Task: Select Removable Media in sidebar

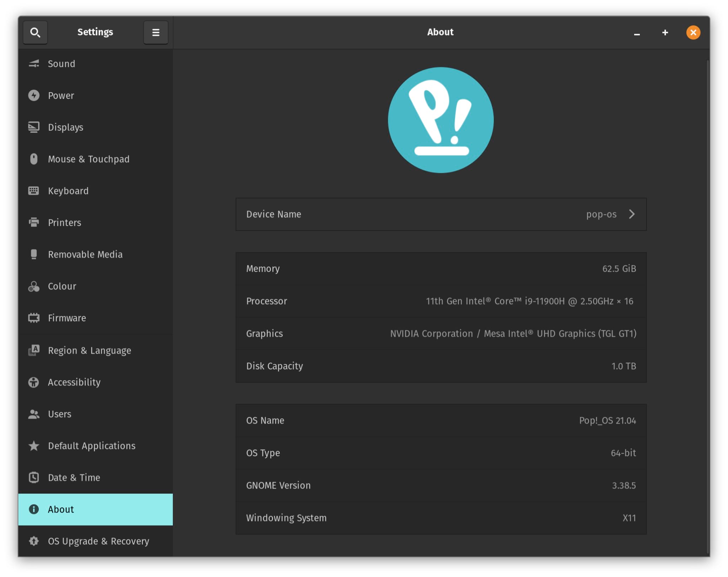Action: 95,254
